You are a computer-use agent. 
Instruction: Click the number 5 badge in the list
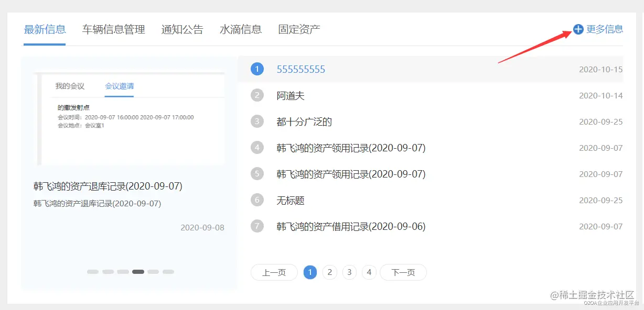tap(257, 174)
